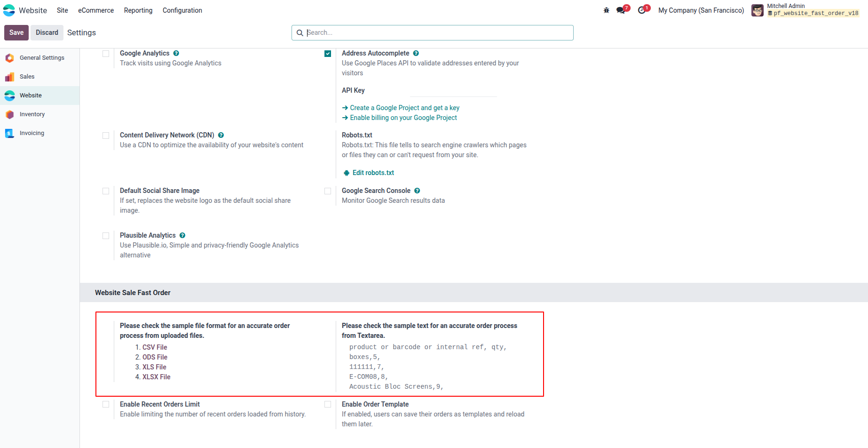The width and height of the screenshot is (868, 448).
Task: Click the Address Autocomplete help icon
Action: click(416, 54)
